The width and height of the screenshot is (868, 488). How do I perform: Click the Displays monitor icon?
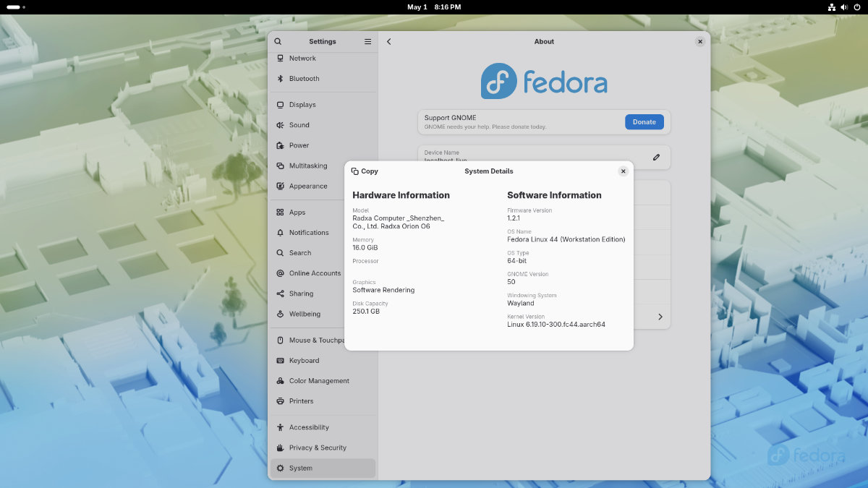(x=280, y=105)
